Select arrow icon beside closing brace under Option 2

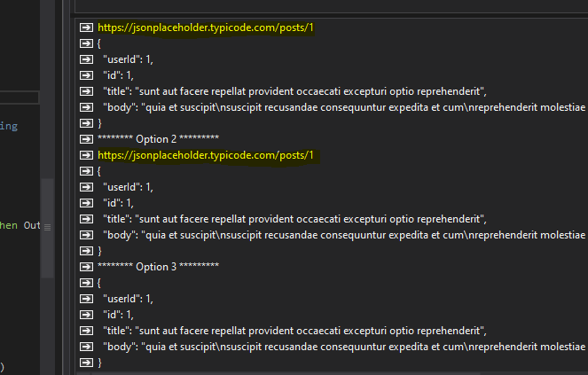point(86,251)
